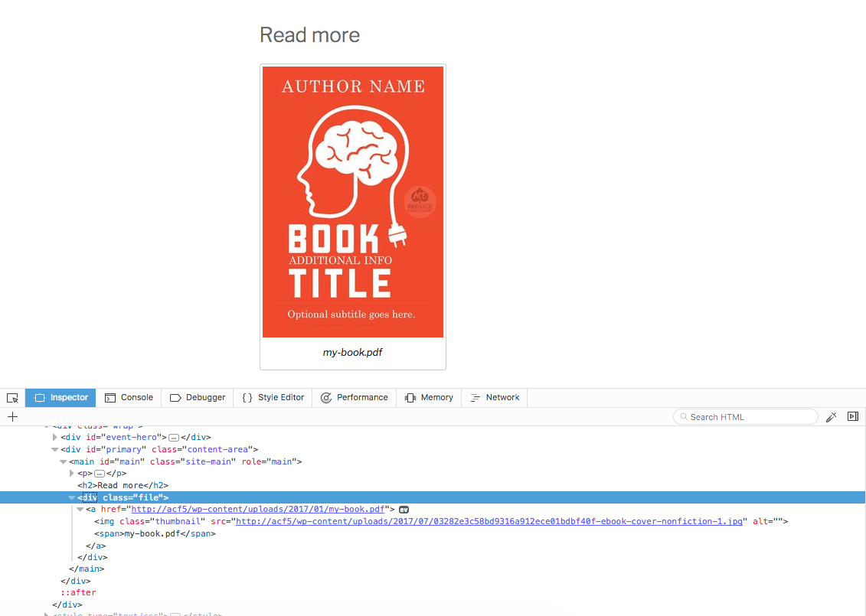Click the book cover thumbnail image
The width and height of the screenshot is (866, 616).
[353, 202]
